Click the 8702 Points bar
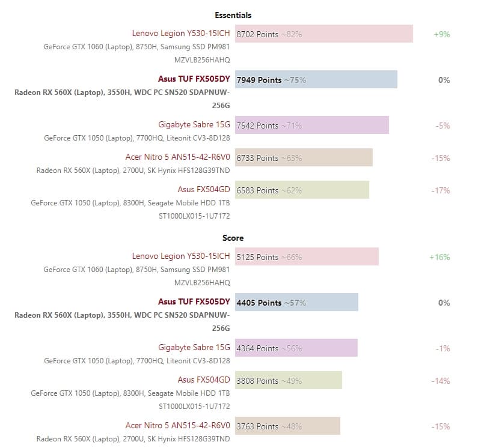The image size is (499, 448). (323, 34)
